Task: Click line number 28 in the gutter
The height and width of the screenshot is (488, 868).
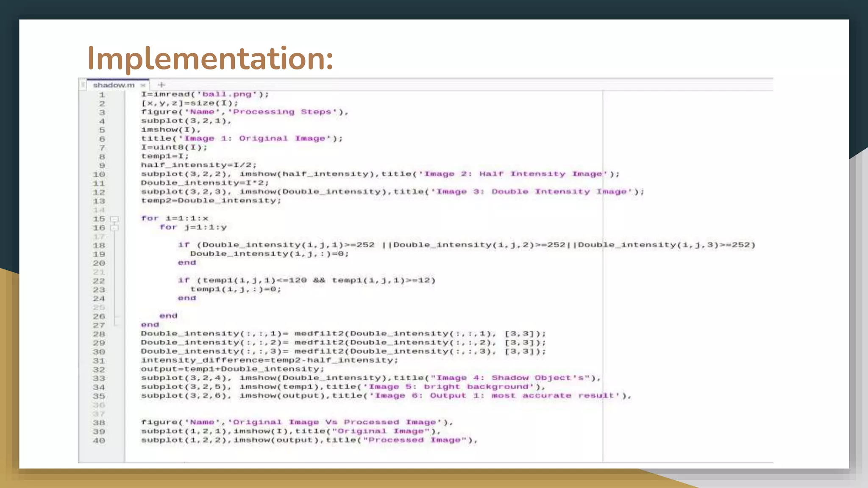Action: [99, 334]
